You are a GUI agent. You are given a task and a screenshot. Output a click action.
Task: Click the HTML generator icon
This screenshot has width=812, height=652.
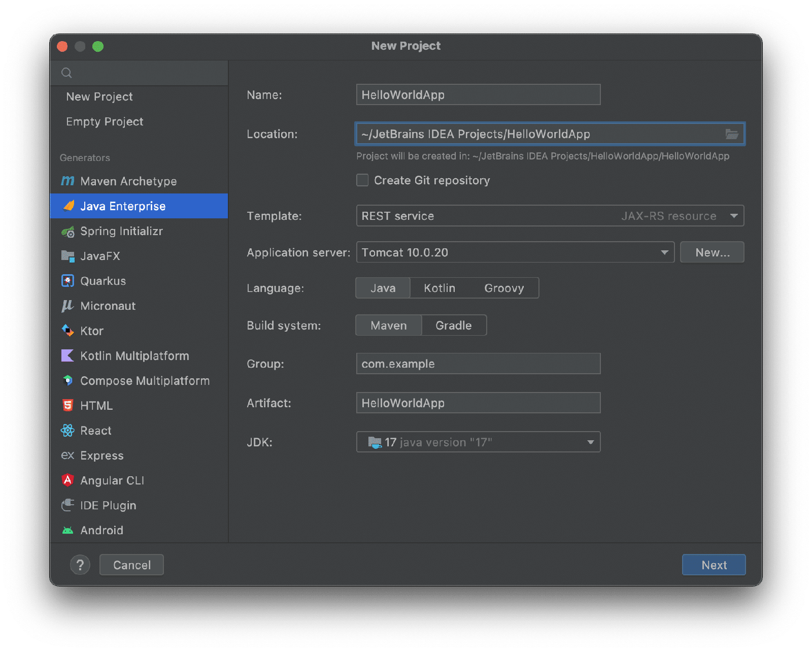67,405
